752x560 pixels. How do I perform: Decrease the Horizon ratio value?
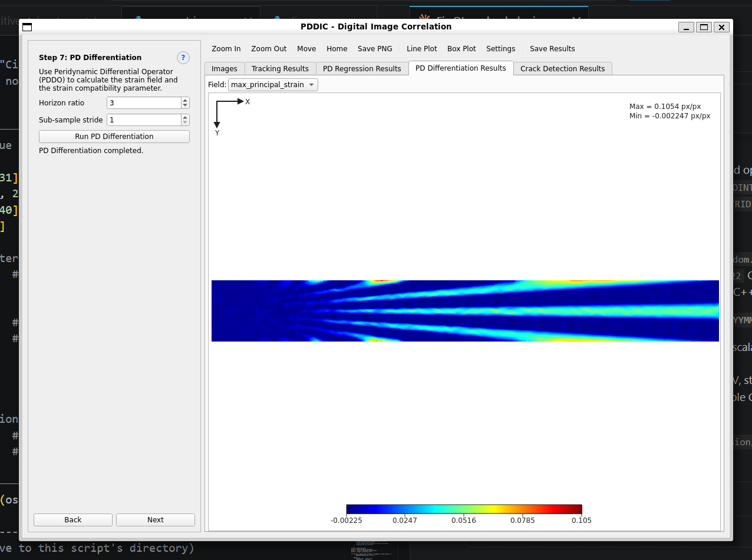tap(185, 105)
